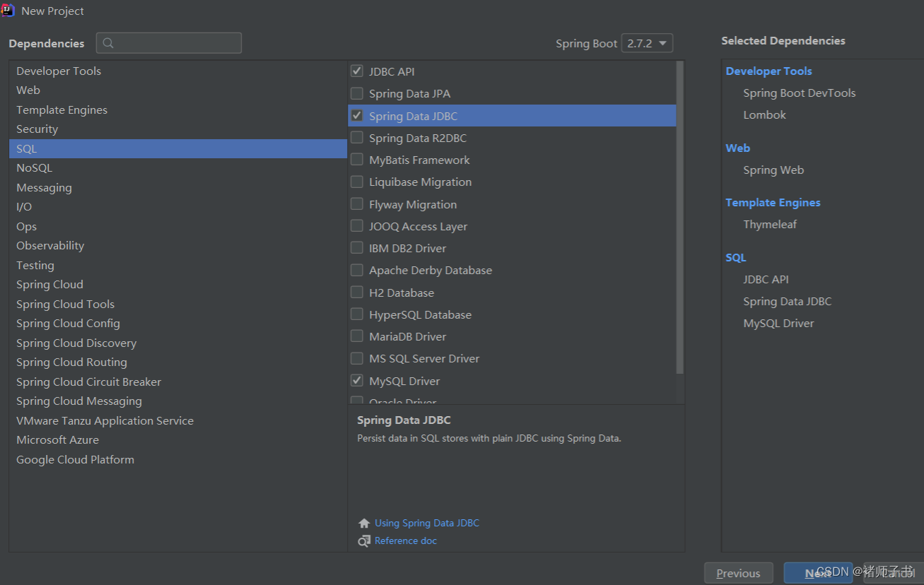Select the Google Cloud Platform category
This screenshot has width=924, height=585.
click(x=178, y=459)
